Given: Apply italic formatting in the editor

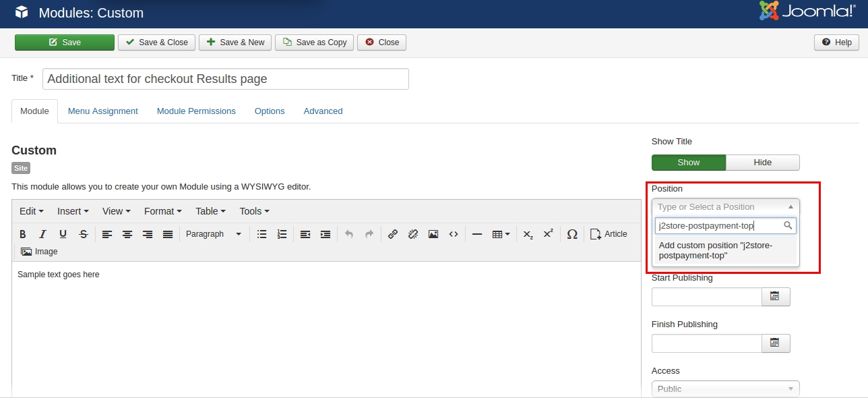Looking at the screenshot, I should click(42, 234).
